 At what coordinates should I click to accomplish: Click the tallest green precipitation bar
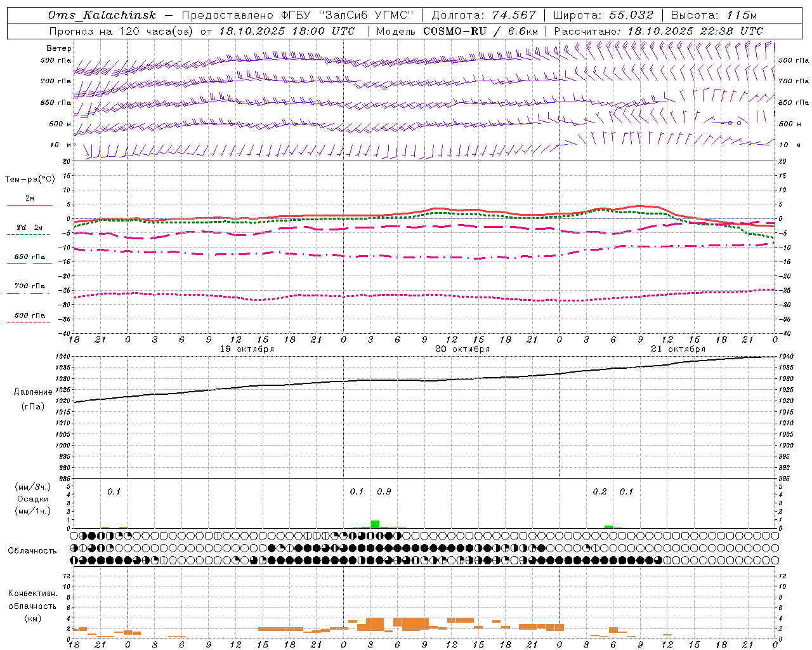click(x=375, y=524)
